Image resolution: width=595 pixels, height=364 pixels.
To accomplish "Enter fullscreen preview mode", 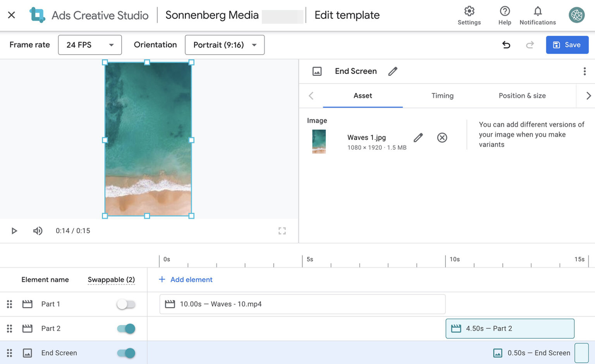I will [x=282, y=231].
